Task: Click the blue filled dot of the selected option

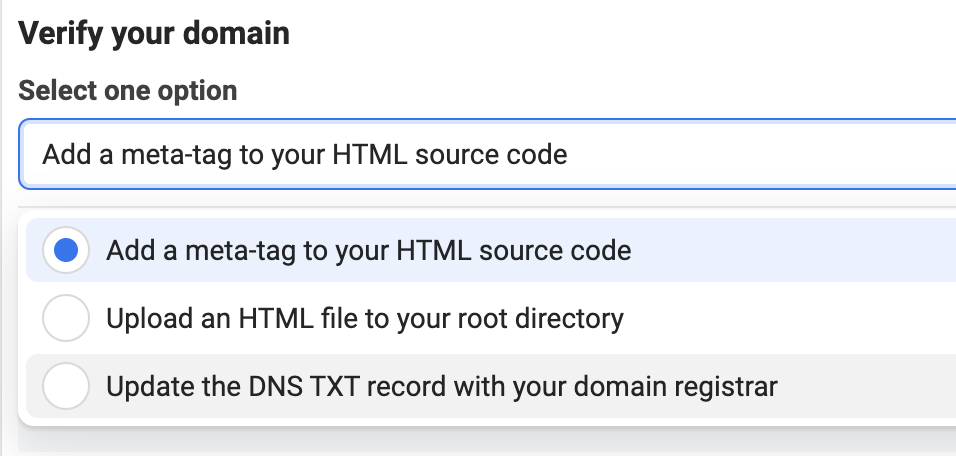Action: click(66, 250)
